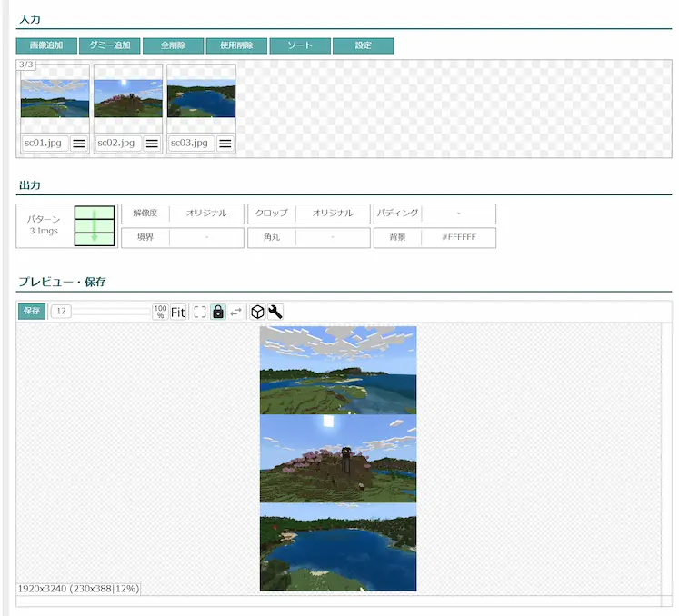Click the 3/3 image count label

(x=26, y=65)
